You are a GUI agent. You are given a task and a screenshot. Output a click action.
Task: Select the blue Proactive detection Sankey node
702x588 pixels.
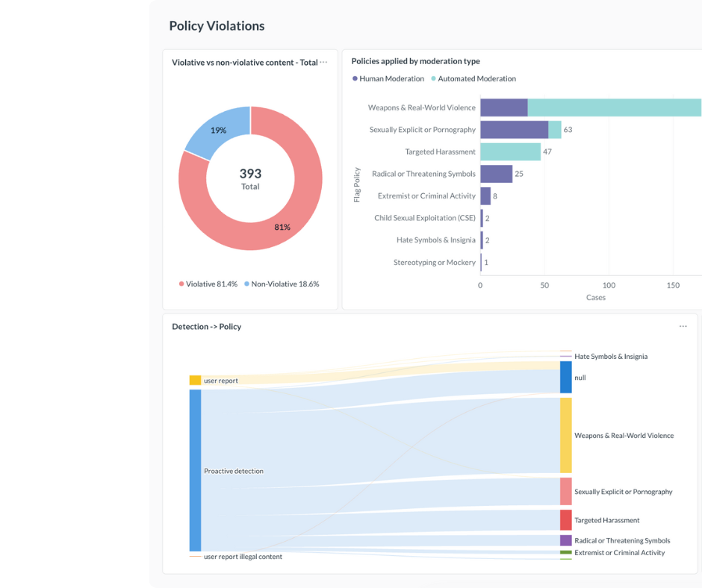pyautogui.click(x=195, y=470)
